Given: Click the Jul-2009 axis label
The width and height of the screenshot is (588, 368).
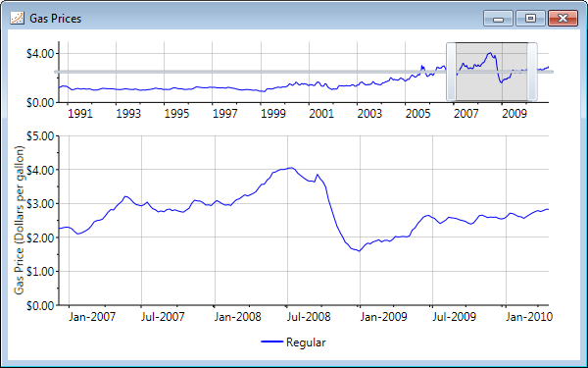Looking at the screenshot, I should click(454, 317).
